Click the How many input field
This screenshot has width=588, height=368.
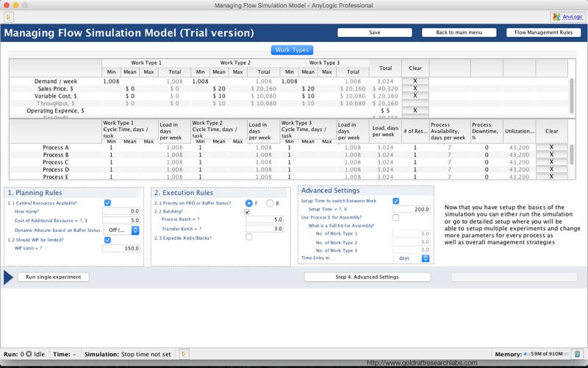tap(121, 211)
